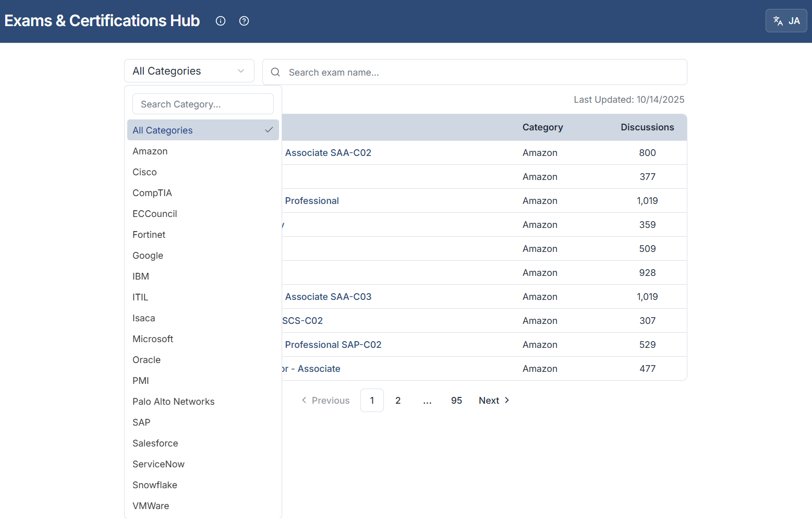Choose Salesforce from category list
This screenshot has height=520, width=812.
[203, 443]
